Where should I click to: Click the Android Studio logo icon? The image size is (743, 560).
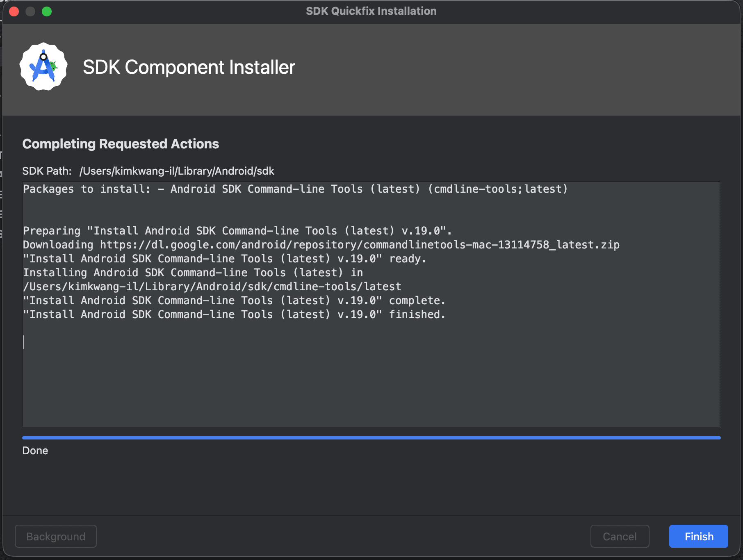pos(43,67)
